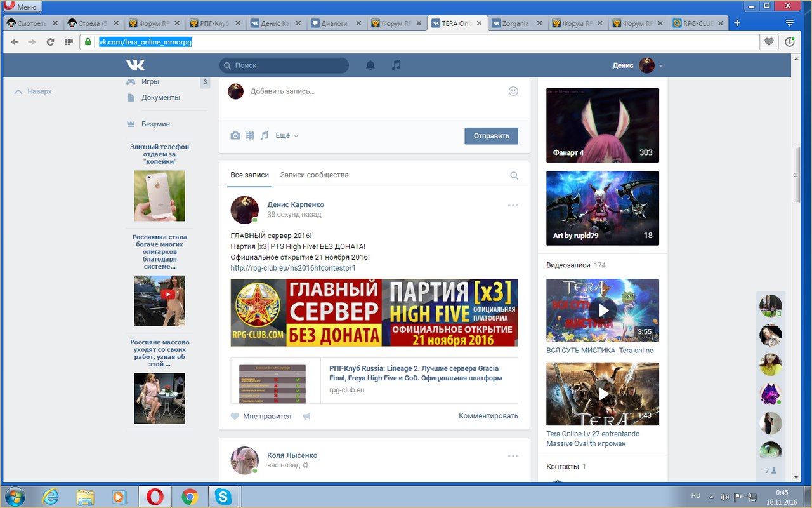This screenshot has width=812, height=508.
Task: Attach a video using the film icon
Action: (x=250, y=135)
